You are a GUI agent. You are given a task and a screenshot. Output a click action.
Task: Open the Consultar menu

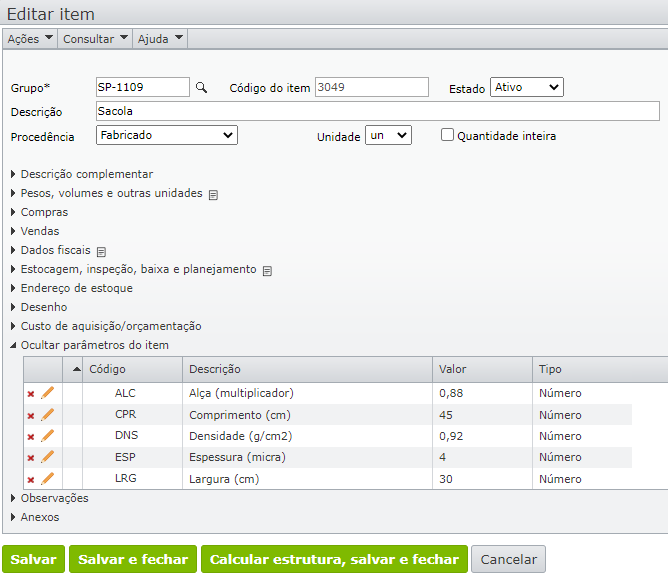(95, 38)
